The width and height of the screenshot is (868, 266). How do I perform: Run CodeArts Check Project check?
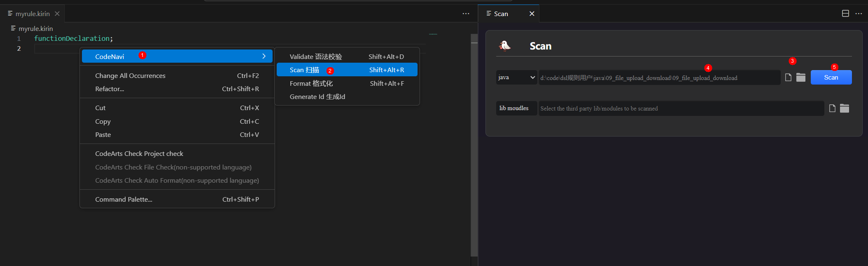(177, 153)
